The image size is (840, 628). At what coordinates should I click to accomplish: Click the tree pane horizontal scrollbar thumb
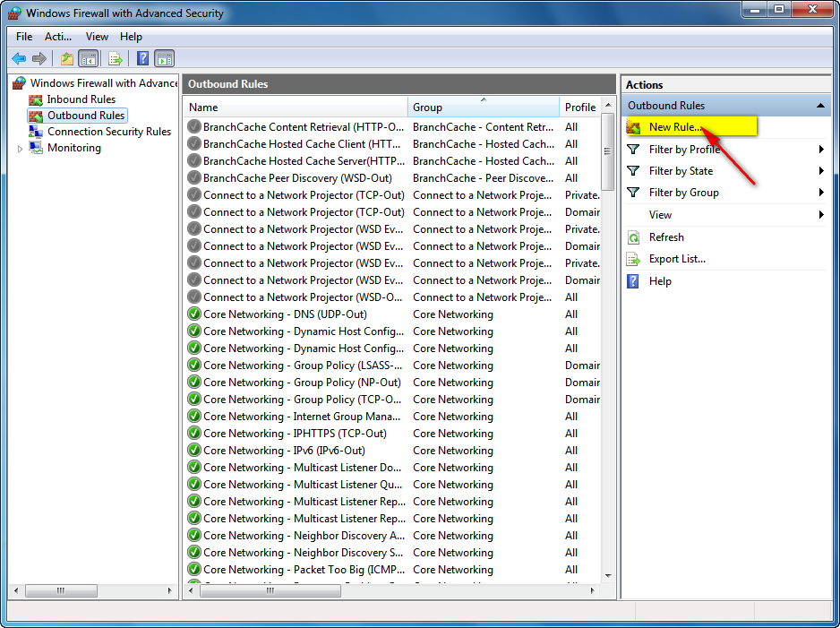click(61, 590)
